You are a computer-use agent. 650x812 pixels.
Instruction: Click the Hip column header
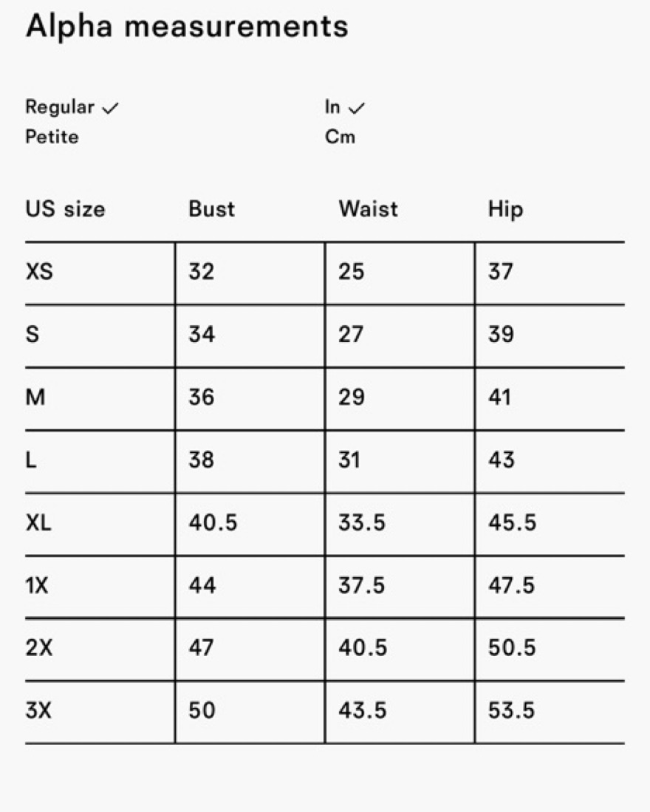click(x=506, y=210)
